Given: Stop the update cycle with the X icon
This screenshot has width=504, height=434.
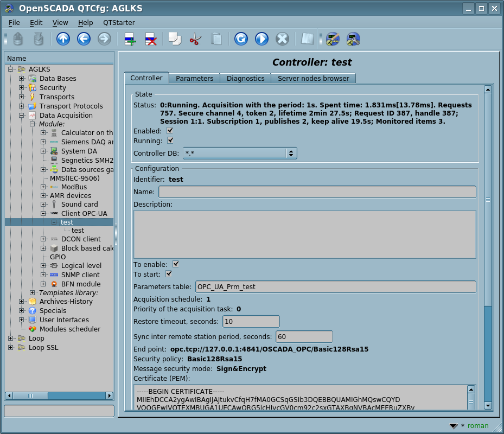Looking at the screenshot, I should pos(282,39).
